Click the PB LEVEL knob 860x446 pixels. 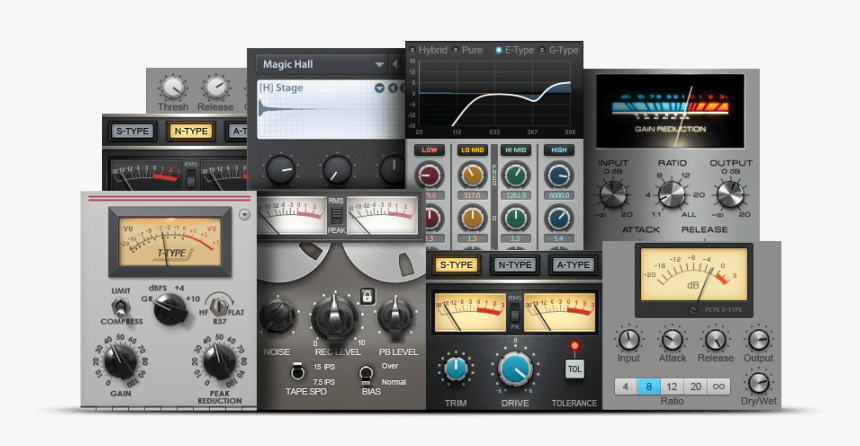click(395, 317)
